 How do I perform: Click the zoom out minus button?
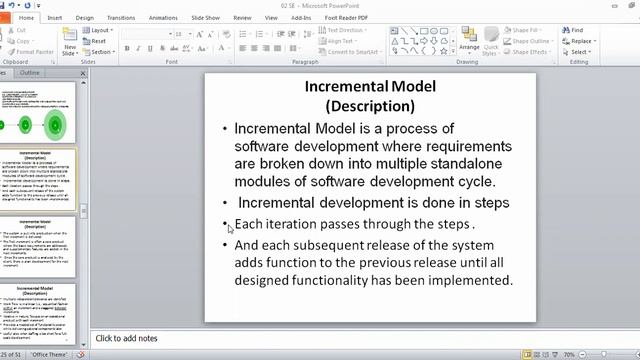pyautogui.click(x=582, y=355)
